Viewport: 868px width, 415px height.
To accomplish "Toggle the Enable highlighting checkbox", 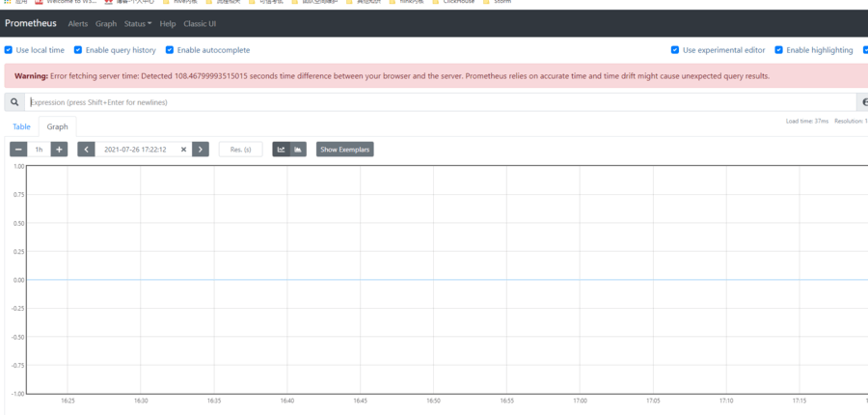I will tap(779, 50).
